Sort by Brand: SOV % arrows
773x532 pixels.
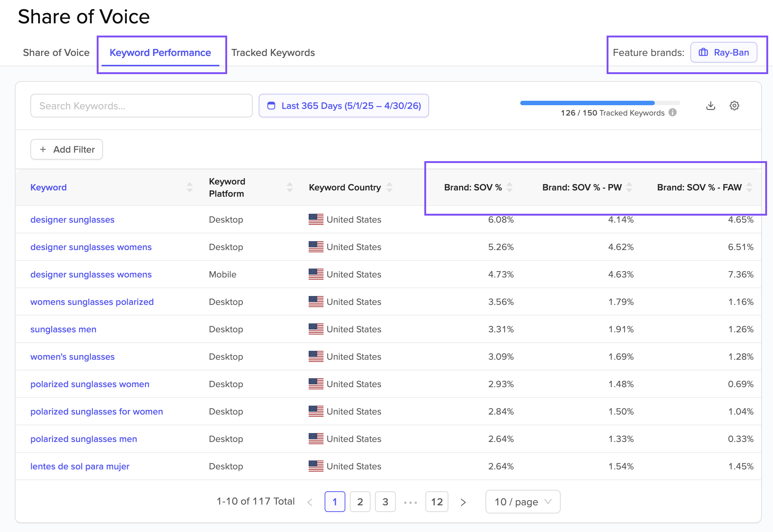pos(510,187)
